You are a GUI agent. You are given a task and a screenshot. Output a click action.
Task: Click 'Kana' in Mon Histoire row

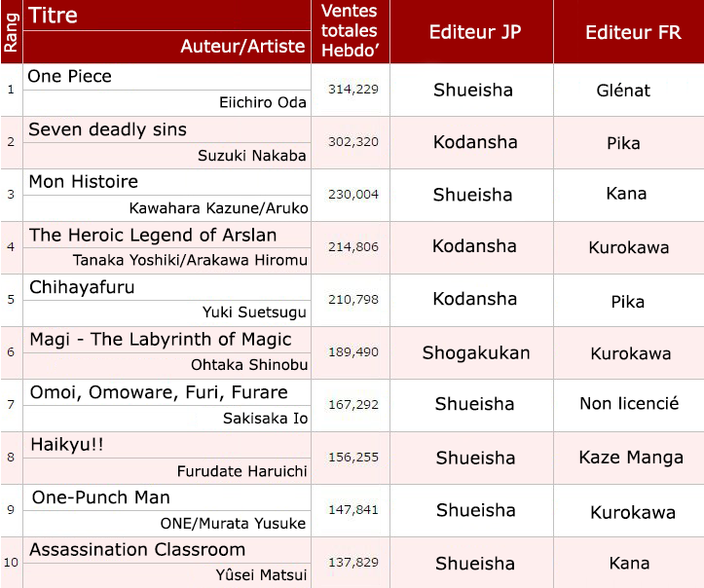pos(626,194)
